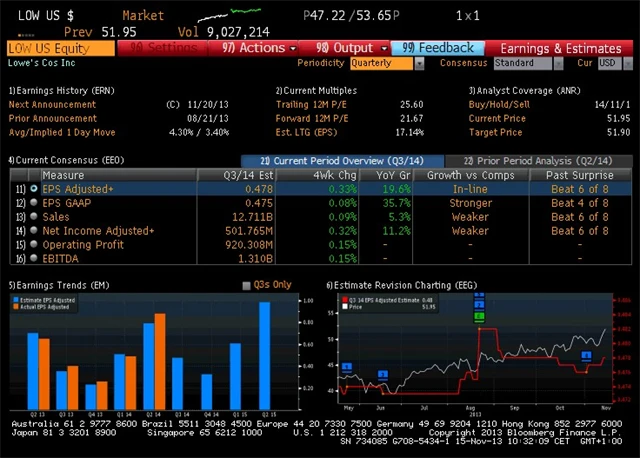Click the LOW US Equity ticker field
640x458 pixels.
tap(60, 47)
